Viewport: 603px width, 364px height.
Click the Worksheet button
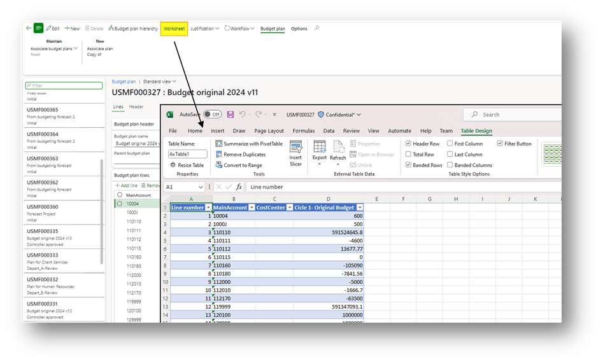point(174,29)
